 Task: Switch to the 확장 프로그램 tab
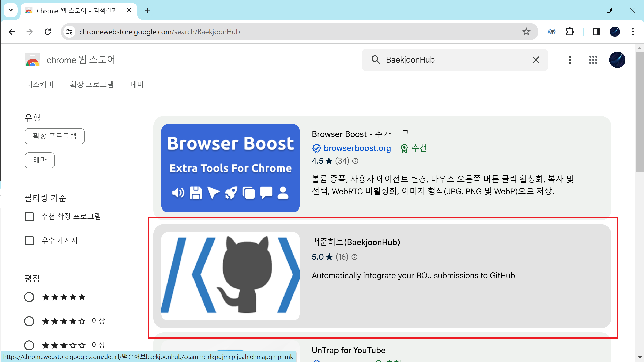(x=92, y=84)
